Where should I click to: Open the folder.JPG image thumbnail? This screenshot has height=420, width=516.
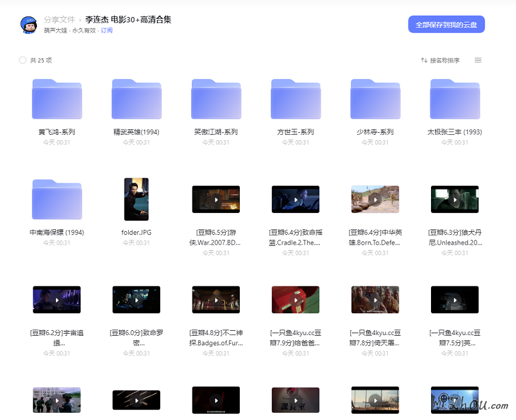[137, 199]
